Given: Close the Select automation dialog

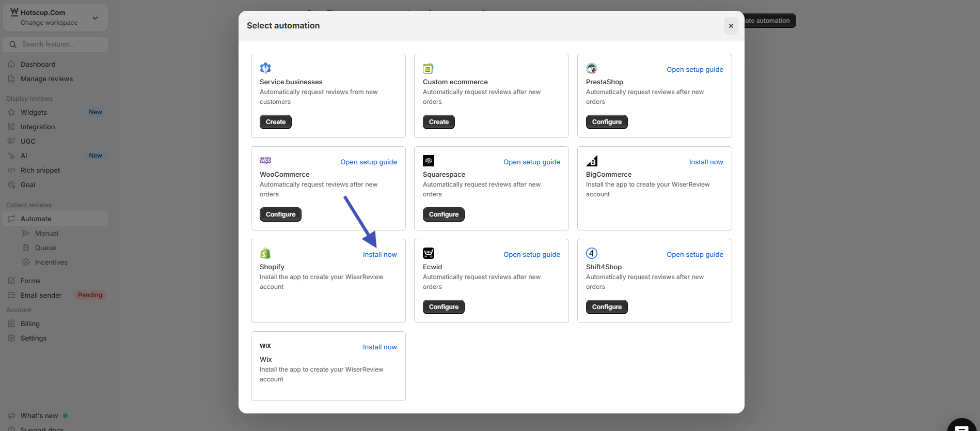Looking at the screenshot, I should click(731, 26).
